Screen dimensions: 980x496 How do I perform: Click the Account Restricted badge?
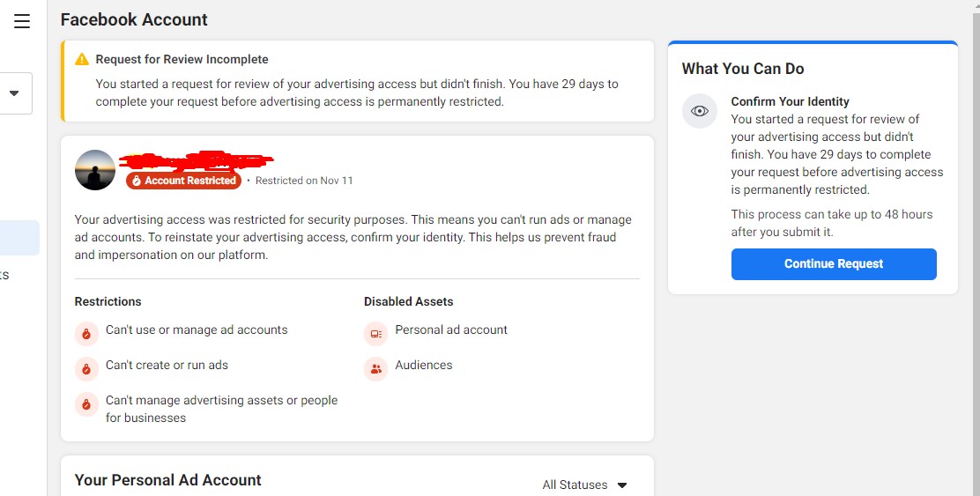[183, 181]
